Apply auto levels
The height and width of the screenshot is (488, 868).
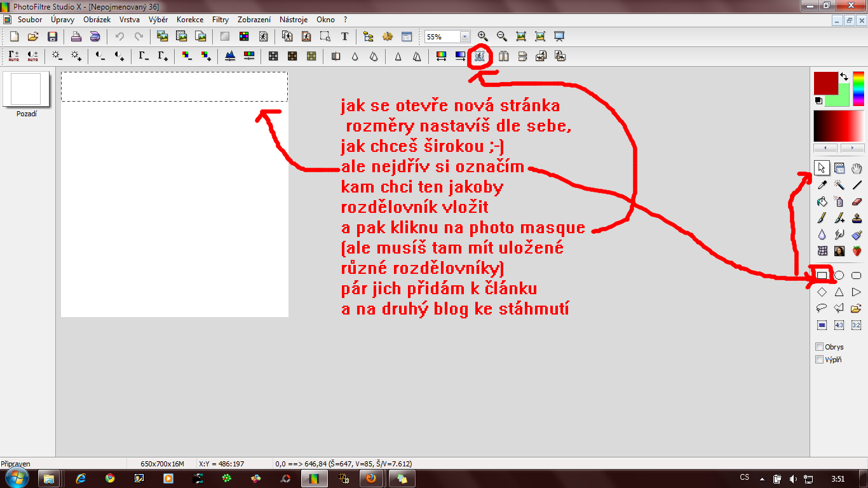[13, 56]
